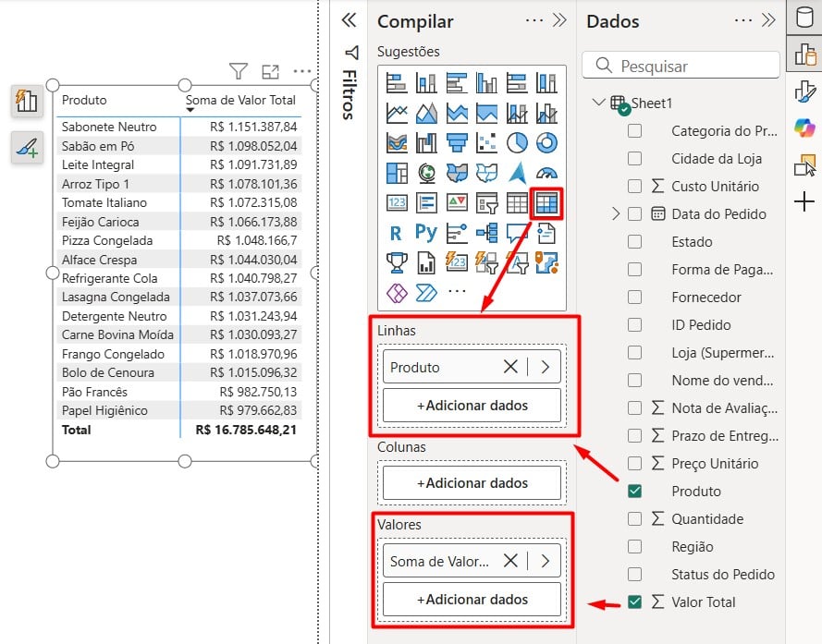Choose the decomposition tree visual

click(486, 233)
